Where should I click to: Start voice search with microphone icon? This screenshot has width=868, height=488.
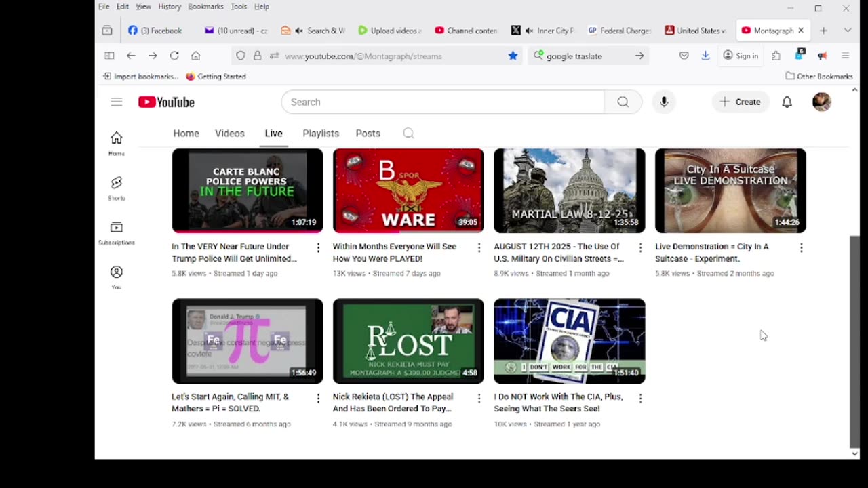pyautogui.click(x=664, y=102)
